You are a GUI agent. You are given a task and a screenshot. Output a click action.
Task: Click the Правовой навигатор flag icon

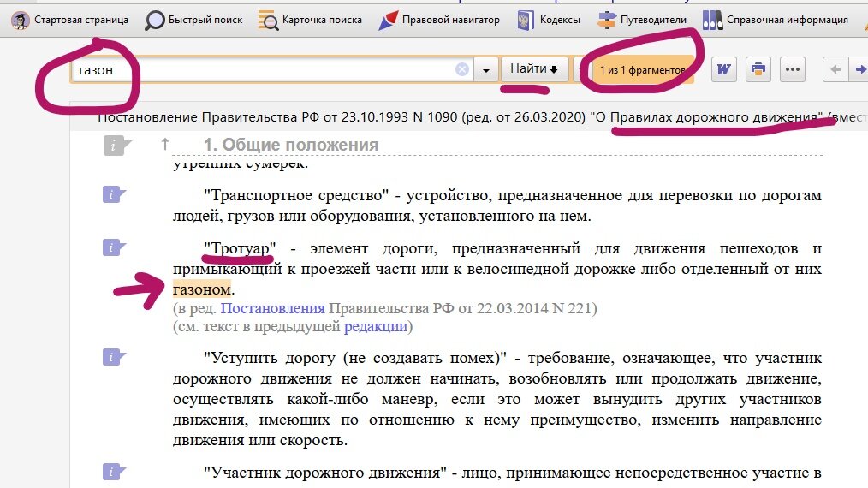coord(388,21)
